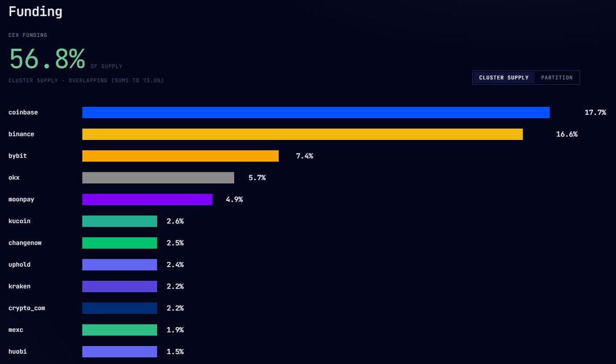Viewport: 616px width, 364px height.
Task: Click the "changenow" row label
Action: coord(25,243)
